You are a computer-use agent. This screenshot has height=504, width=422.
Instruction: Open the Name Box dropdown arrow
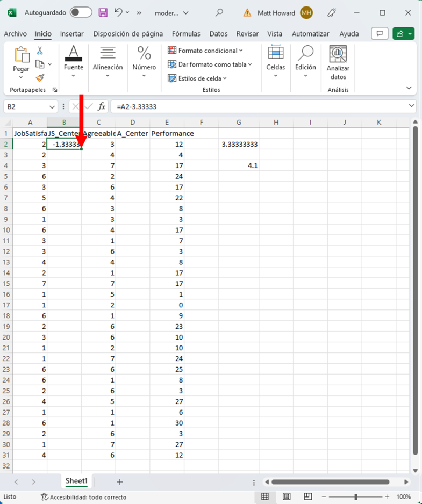coord(52,106)
